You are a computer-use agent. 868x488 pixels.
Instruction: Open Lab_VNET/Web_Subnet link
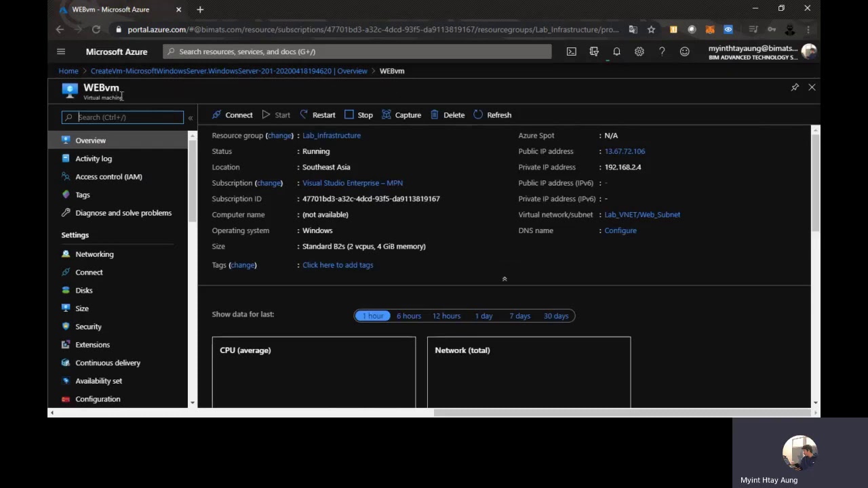[x=642, y=215]
